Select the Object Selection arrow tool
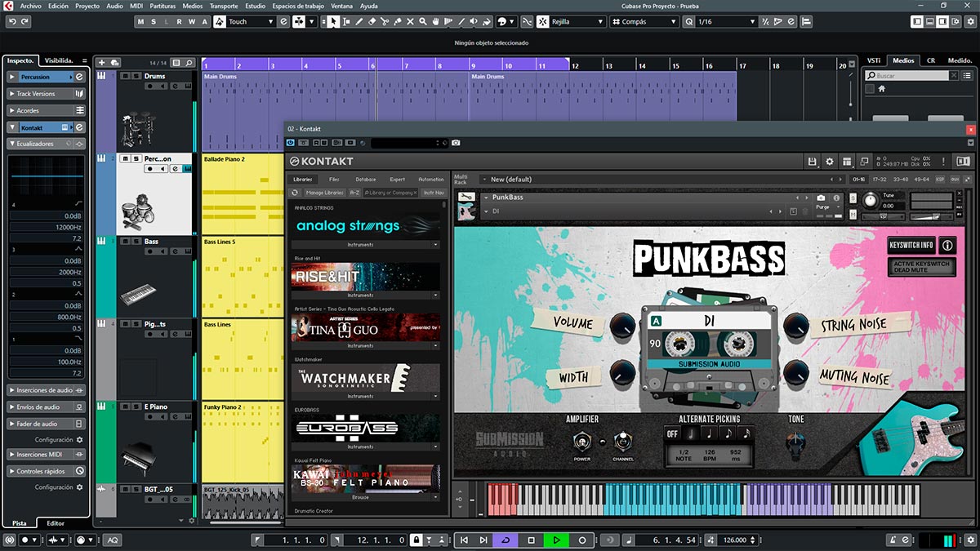This screenshot has height=551, width=980. tap(334, 21)
